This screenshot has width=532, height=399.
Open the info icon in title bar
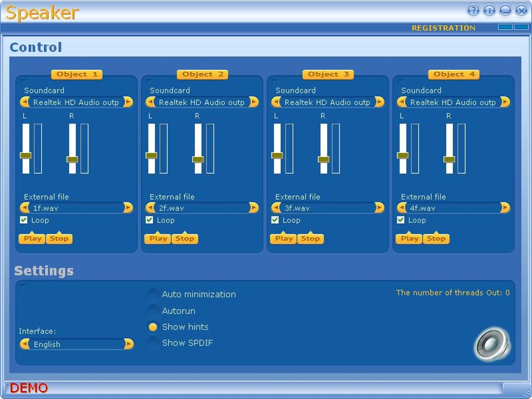coord(489,10)
